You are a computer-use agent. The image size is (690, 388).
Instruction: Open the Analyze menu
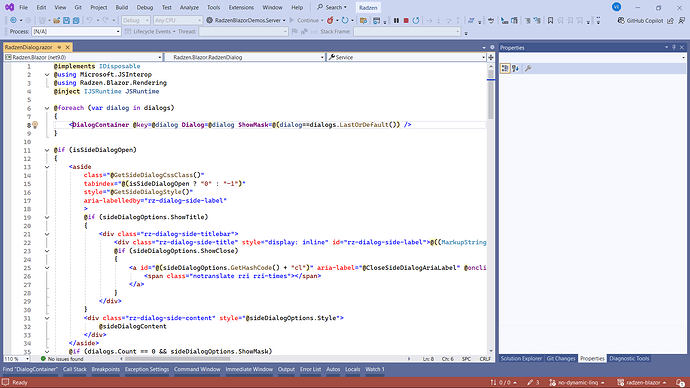189,7
